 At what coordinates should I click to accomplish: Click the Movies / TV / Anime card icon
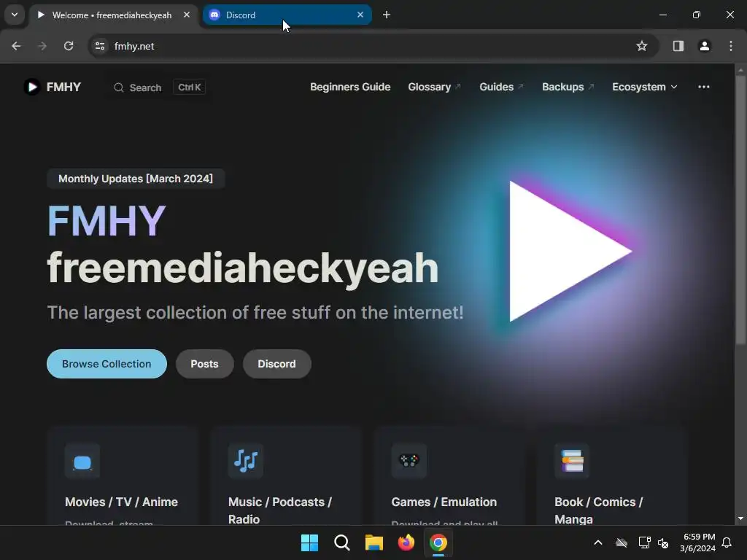(x=82, y=461)
